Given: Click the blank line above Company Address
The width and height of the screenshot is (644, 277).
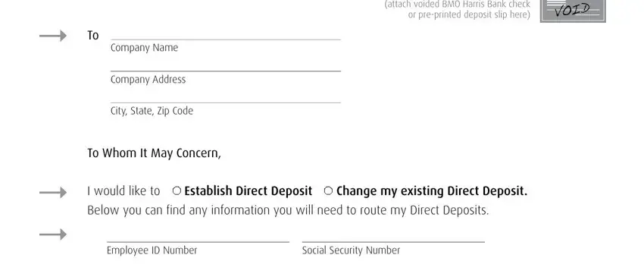Looking at the screenshot, I should point(226,67).
